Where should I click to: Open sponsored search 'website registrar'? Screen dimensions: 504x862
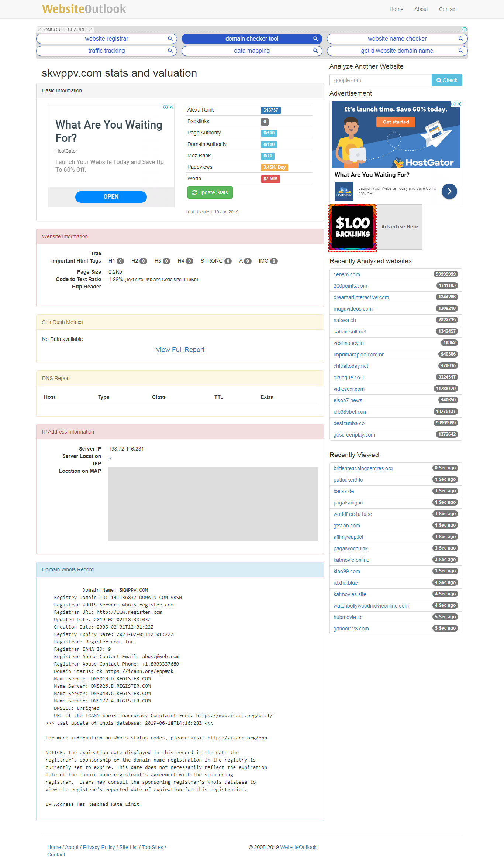coord(107,39)
